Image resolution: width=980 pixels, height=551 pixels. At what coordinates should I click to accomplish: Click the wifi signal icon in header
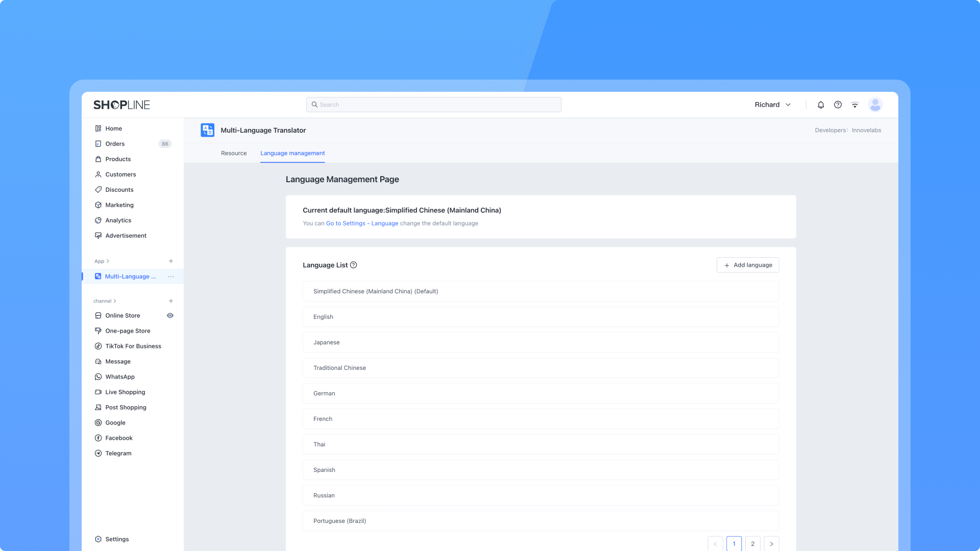[855, 105]
